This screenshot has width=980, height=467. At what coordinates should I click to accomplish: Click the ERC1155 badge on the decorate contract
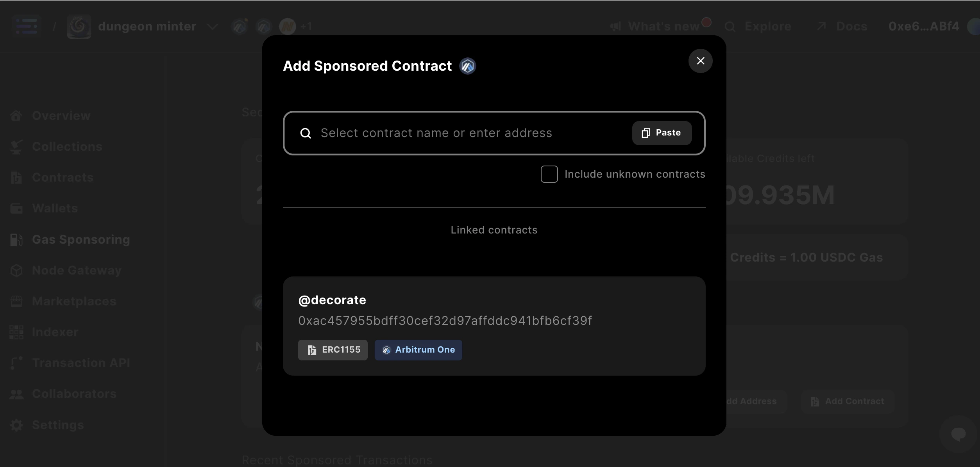[333, 350]
